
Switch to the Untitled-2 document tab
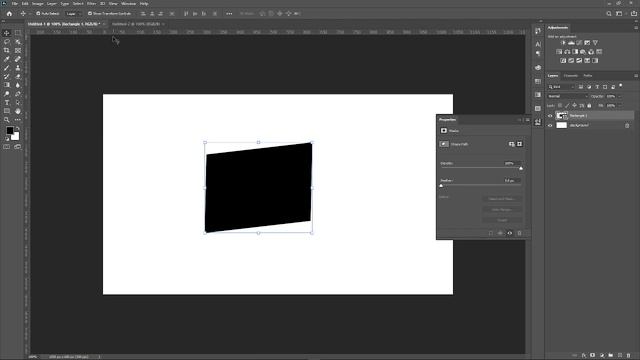coord(136,24)
